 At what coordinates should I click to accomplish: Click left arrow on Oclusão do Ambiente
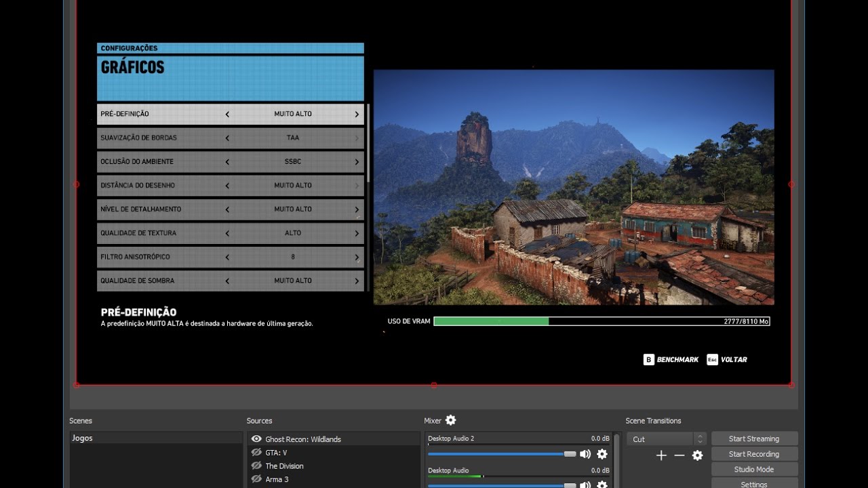click(x=227, y=161)
